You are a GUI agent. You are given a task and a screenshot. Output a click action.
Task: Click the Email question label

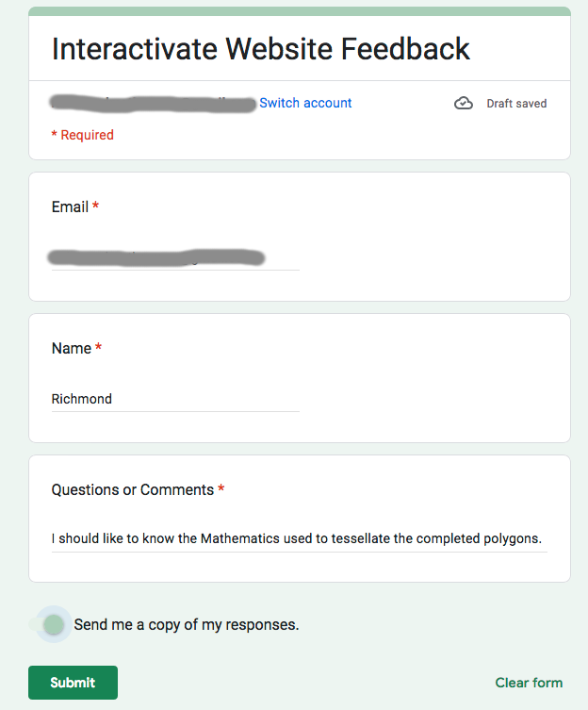(70, 206)
